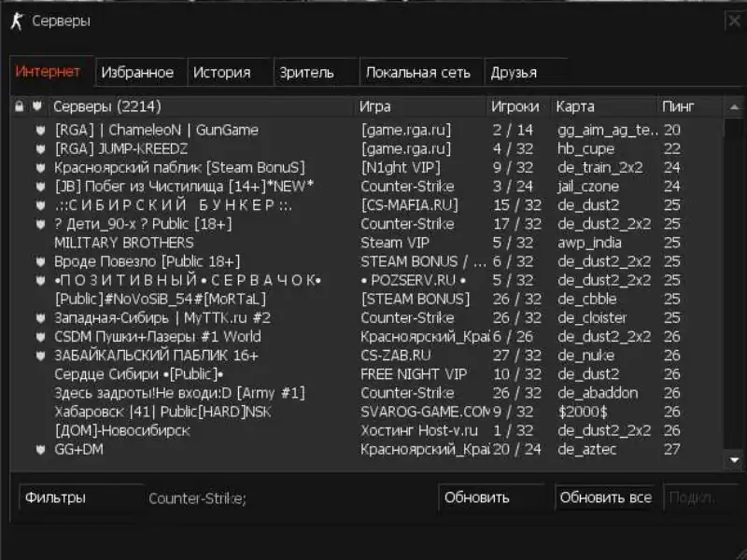The width and height of the screenshot is (747, 560).
Task: Click the $2000$ map cell
Action: point(583,412)
